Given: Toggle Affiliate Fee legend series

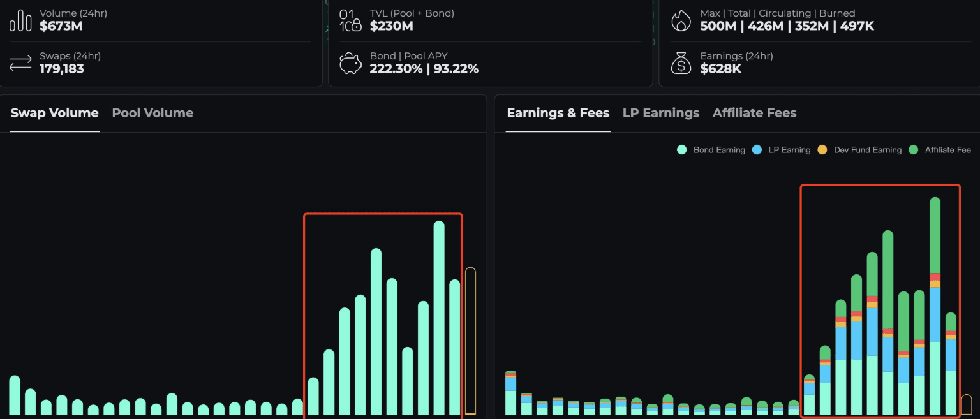Looking at the screenshot, I should pos(940,150).
